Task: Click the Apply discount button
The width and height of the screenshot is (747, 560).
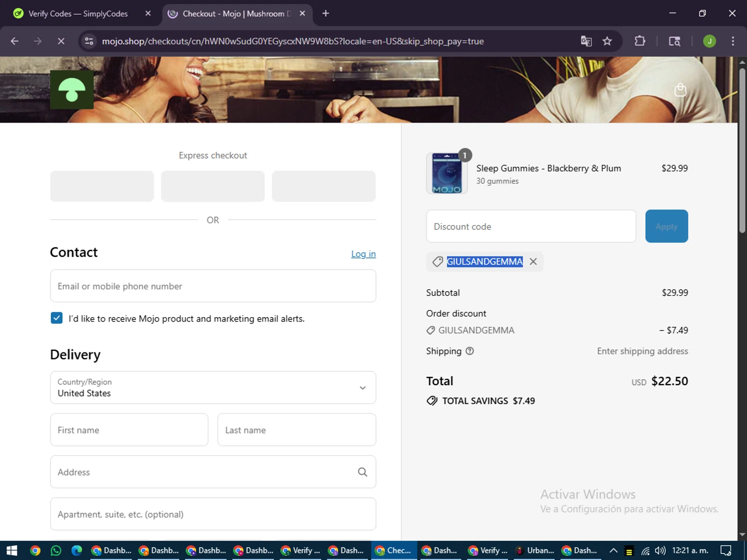Action: click(667, 226)
